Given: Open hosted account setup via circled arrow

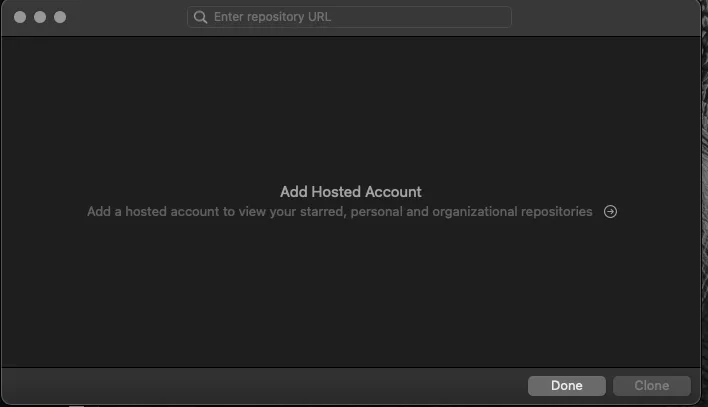Looking at the screenshot, I should [610, 211].
